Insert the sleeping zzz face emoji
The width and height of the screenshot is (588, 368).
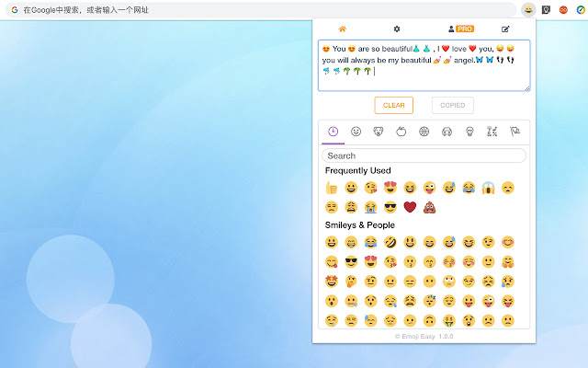click(429, 301)
